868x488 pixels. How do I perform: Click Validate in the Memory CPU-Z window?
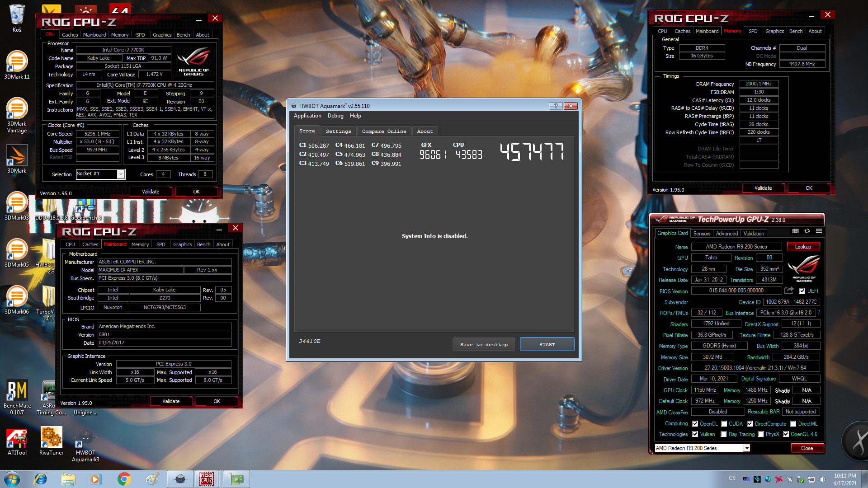pos(763,188)
